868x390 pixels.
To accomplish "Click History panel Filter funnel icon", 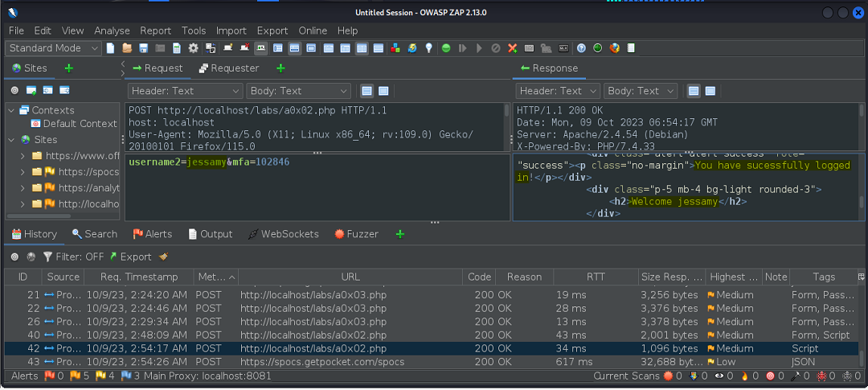I will 48,257.
